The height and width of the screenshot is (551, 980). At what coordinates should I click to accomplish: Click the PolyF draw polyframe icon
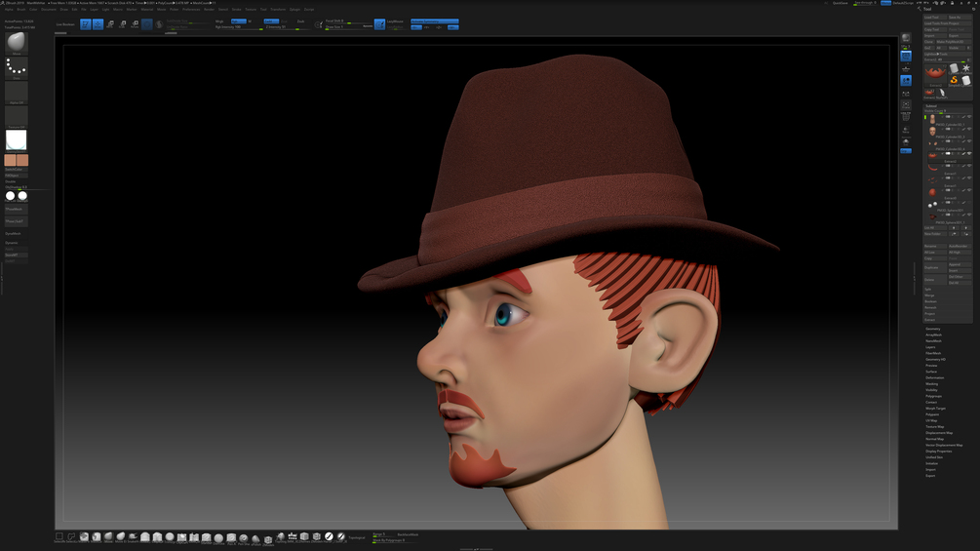click(906, 116)
